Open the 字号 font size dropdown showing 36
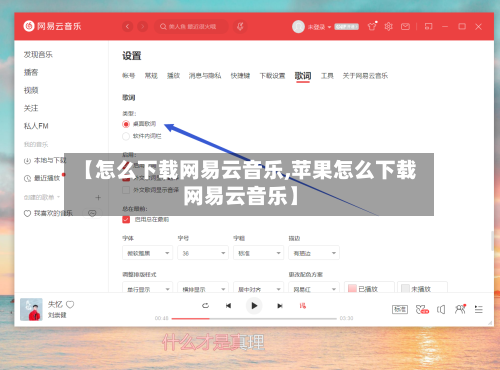500x370 pixels. point(203,253)
